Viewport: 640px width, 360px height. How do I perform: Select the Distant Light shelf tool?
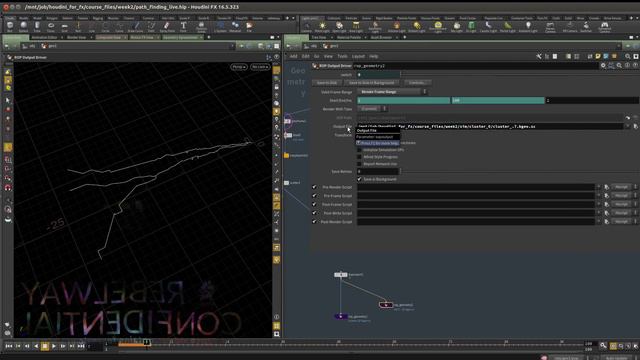tap(416, 27)
